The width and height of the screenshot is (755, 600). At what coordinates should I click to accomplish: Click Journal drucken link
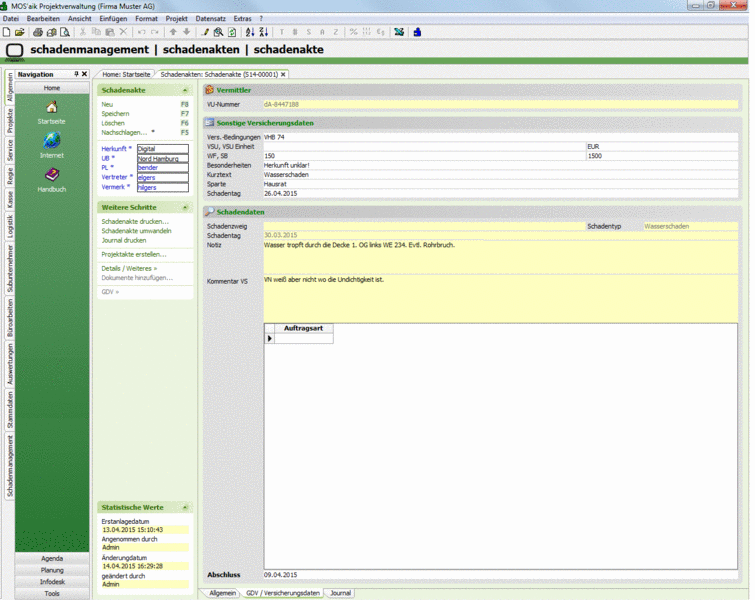tap(124, 240)
